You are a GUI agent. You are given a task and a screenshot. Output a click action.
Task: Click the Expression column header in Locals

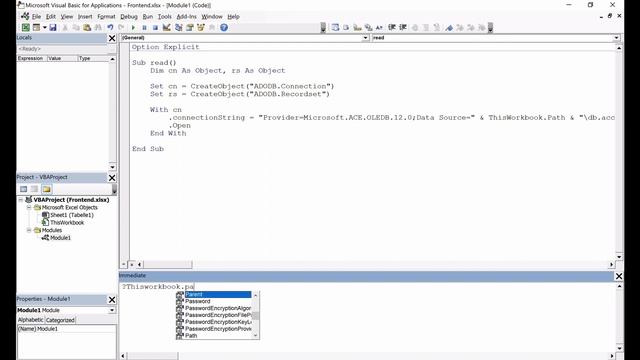tap(32, 58)
